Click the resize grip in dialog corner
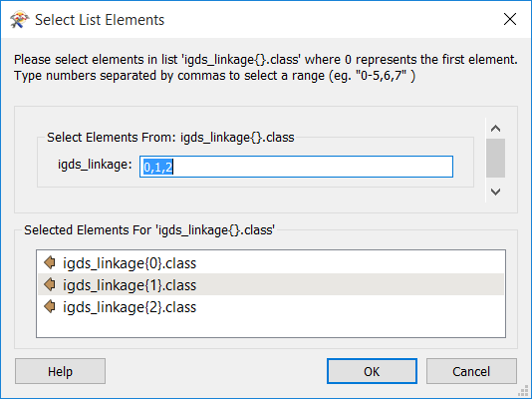Image resolution: width=532 pixels, height=399 pixels. click(525, 392)
